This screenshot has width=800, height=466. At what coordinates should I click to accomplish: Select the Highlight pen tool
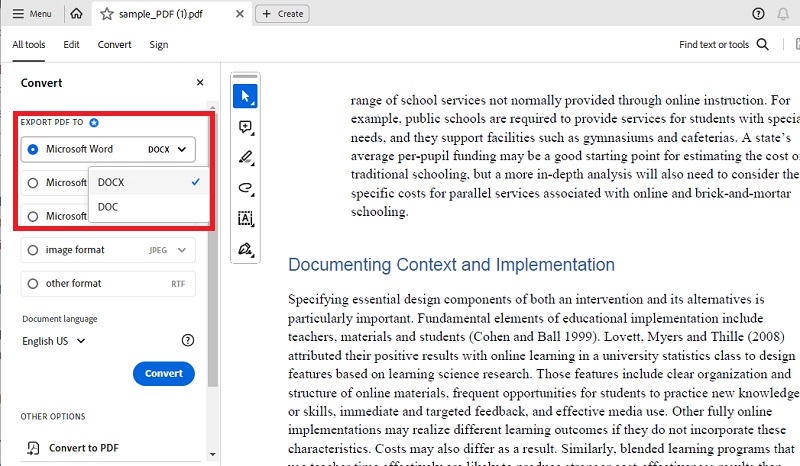pyautogui.click(x=245, y=158)
